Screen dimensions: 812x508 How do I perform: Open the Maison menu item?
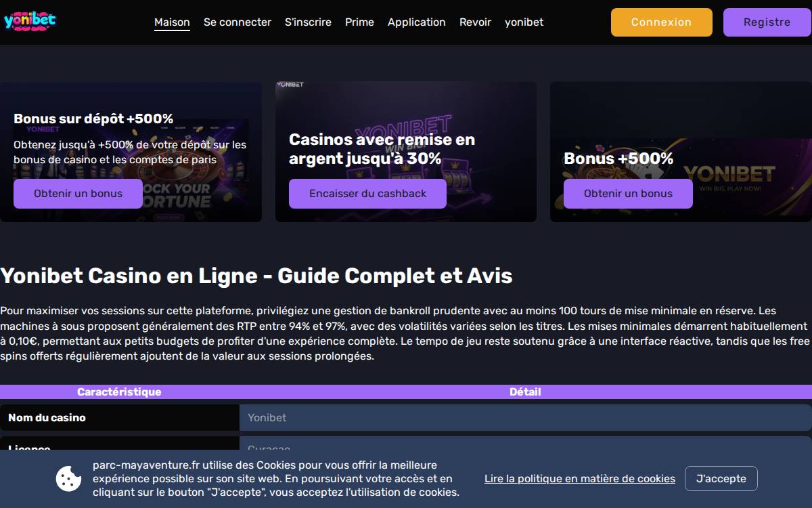(172, 22)
